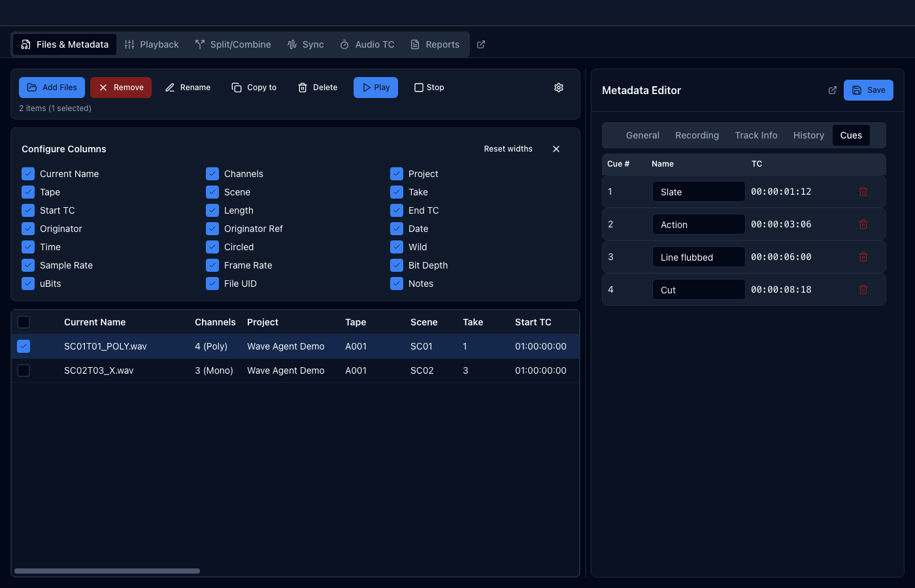The height and width of the screenshot is (588, 915).
Task: Click the Delete toolbar button
Action: tap(318, 88)
